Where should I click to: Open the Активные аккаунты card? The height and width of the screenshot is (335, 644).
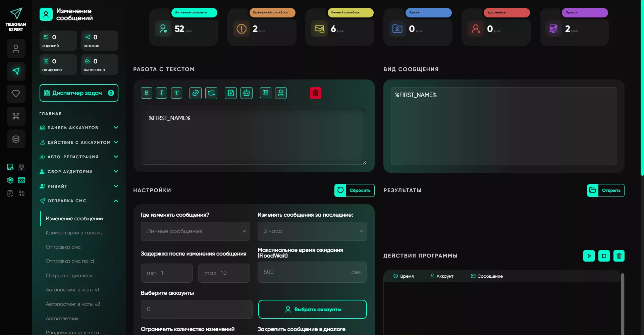(x=184, y=27)
